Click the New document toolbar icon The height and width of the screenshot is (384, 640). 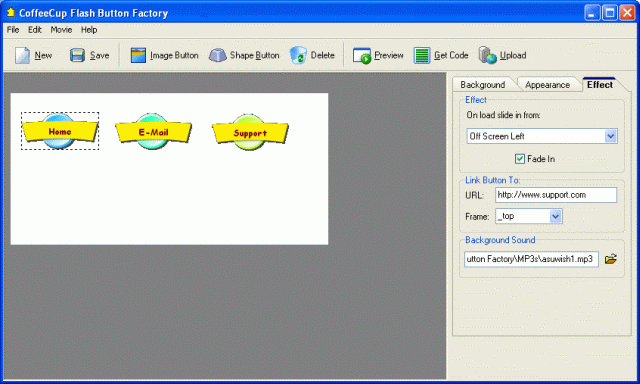point(22,55)
